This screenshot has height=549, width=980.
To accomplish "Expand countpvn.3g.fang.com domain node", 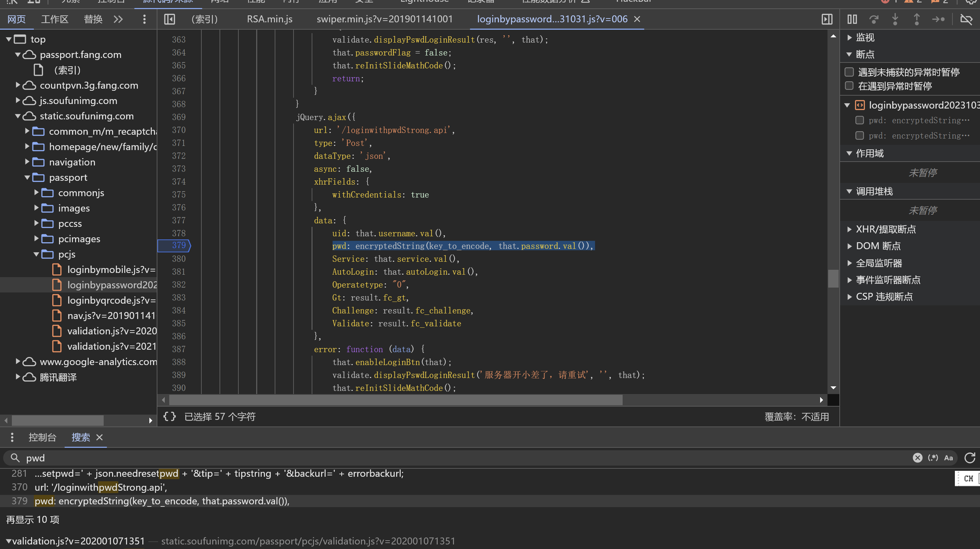I will click(x=17, y=85).
